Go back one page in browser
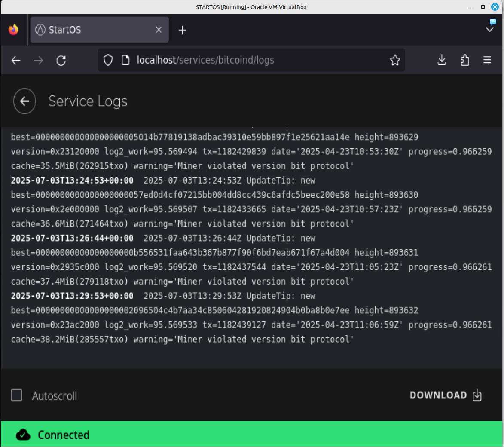The width and height of the screenshot is (504, 447). [x=16, y=60]
